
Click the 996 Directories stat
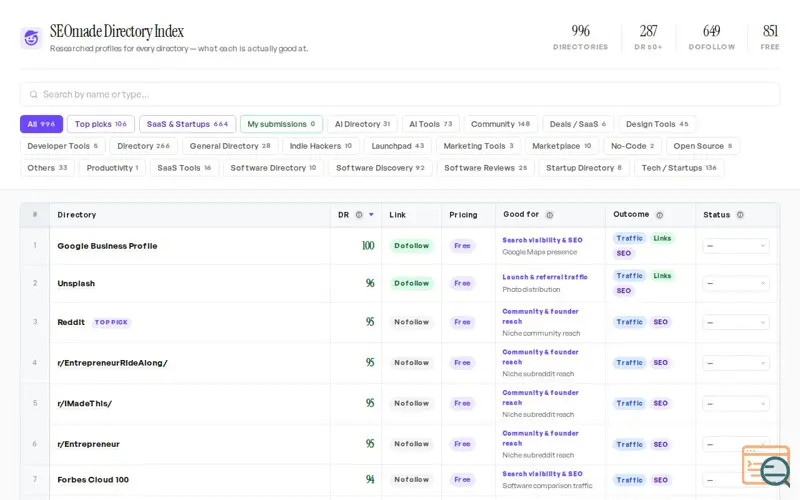pyautogui.click(x=581, y=37)
